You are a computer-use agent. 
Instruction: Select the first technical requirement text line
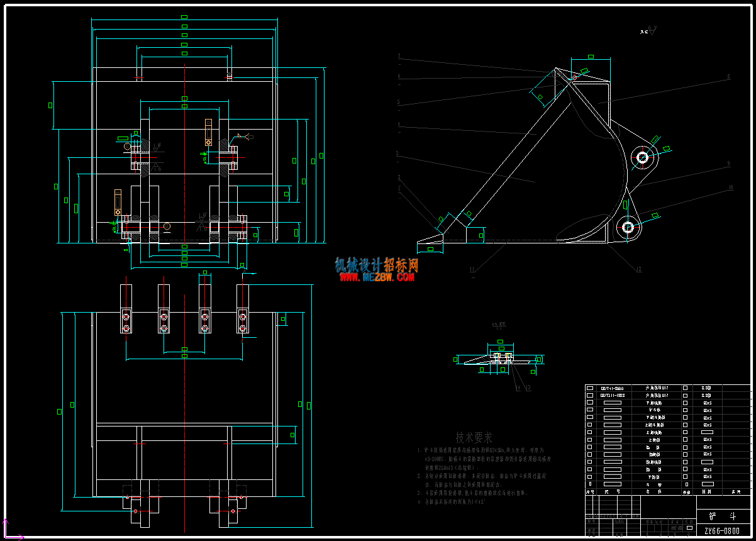point(479,451)
